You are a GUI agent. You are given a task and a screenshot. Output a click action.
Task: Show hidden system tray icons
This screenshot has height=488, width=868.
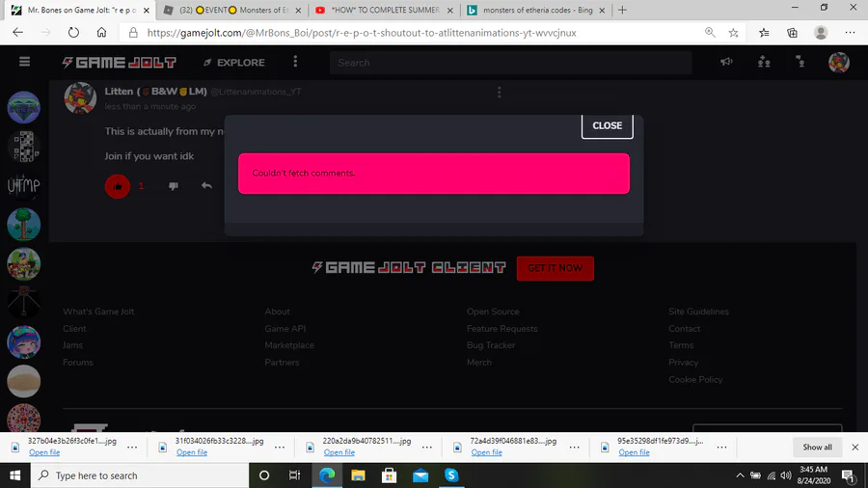point(740,475)
